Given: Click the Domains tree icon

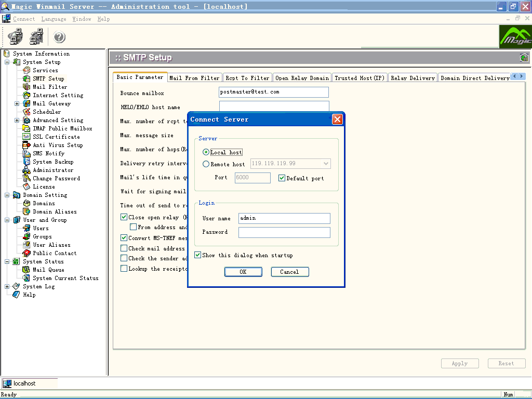Looking at the screenshot, I should tap(26, 203).
